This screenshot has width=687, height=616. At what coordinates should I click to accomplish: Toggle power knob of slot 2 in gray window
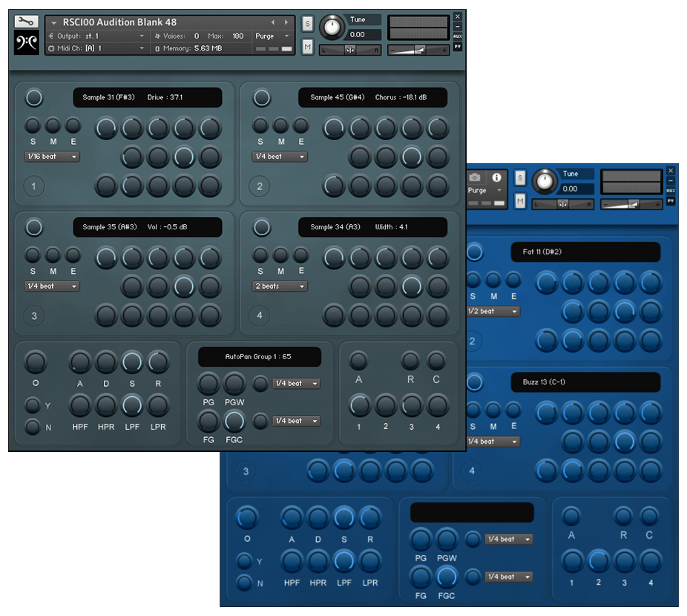point(262,98)
